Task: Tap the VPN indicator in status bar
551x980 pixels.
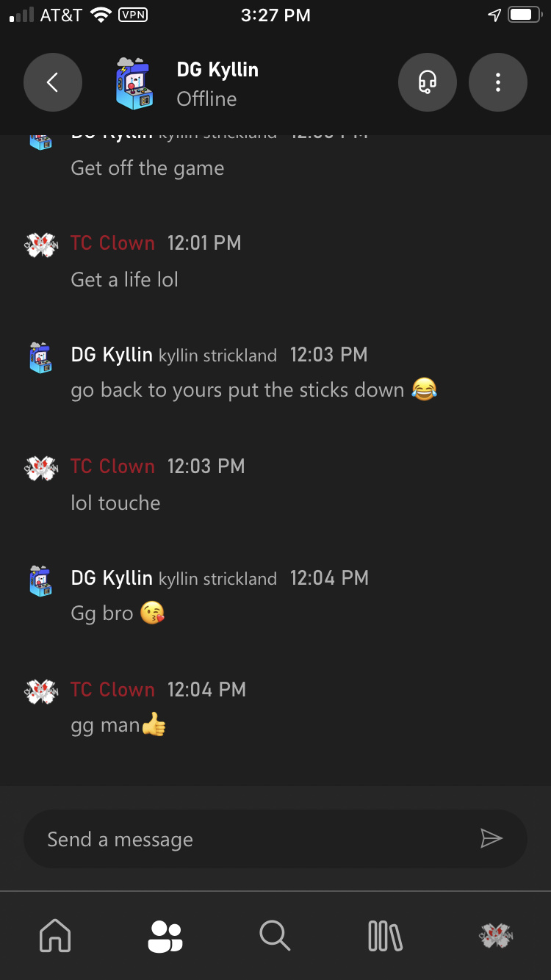Action: coord(132,15)
